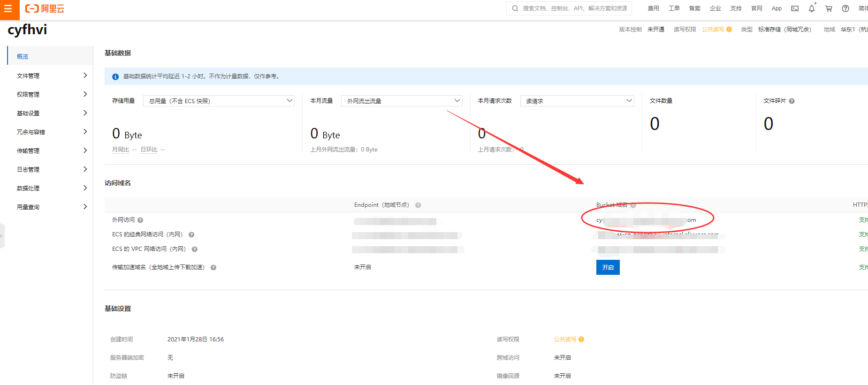Open the 费用 top menu
Image resolution: width=868 pixels, height=385 pixels.
coord(653,8)
